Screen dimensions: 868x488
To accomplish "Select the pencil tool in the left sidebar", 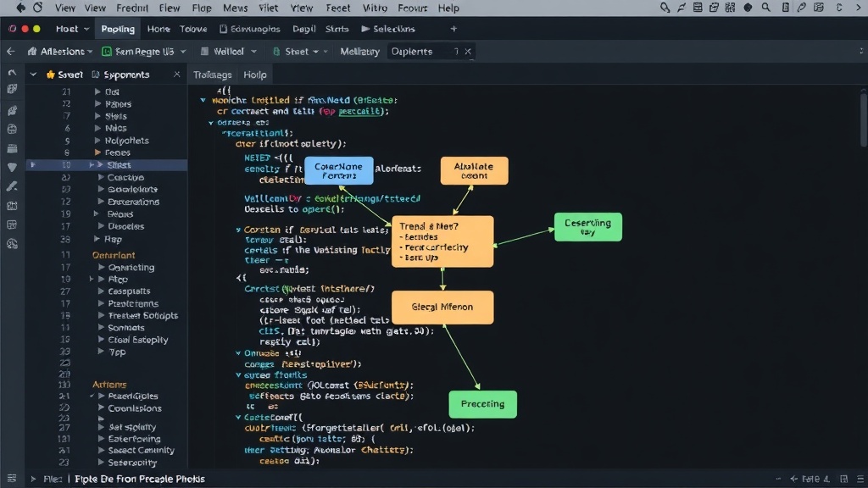I will 12,186.
